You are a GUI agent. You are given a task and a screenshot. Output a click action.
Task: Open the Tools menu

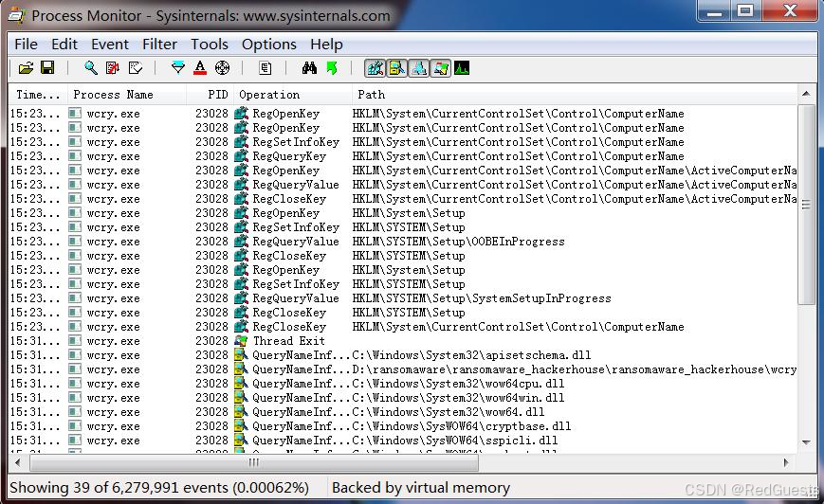pos(210,45)
